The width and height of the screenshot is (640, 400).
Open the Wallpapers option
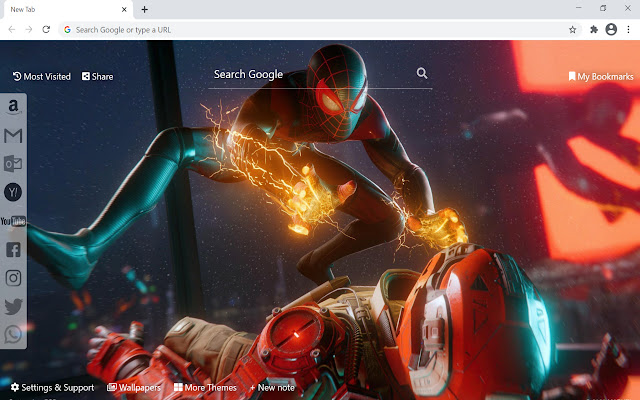(134, 387)
